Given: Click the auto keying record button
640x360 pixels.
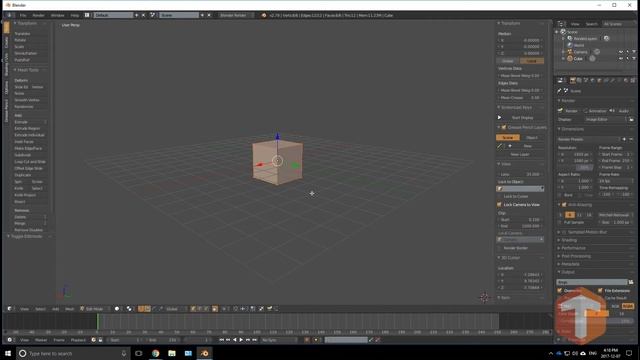Looking at the screenshot, I should point(307,340).
